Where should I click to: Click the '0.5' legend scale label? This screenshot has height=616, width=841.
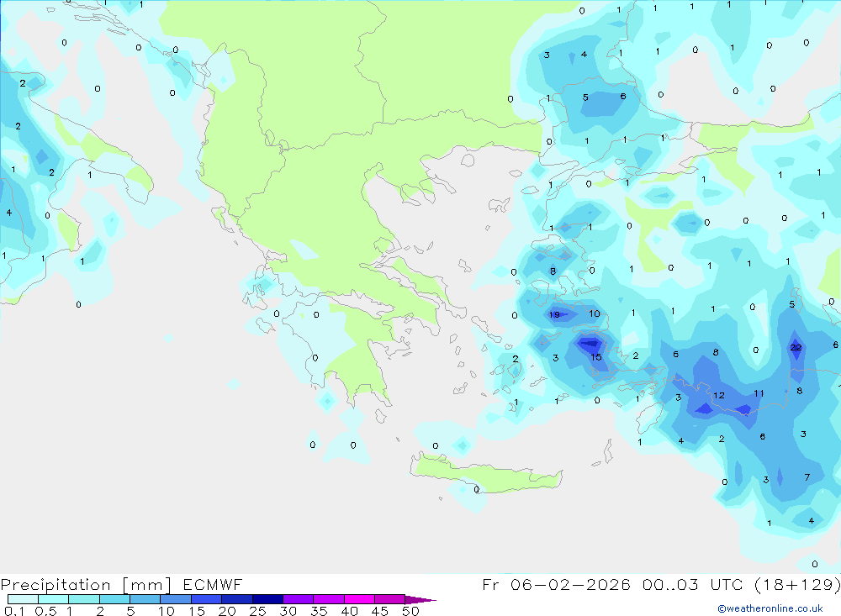[45, 611]
